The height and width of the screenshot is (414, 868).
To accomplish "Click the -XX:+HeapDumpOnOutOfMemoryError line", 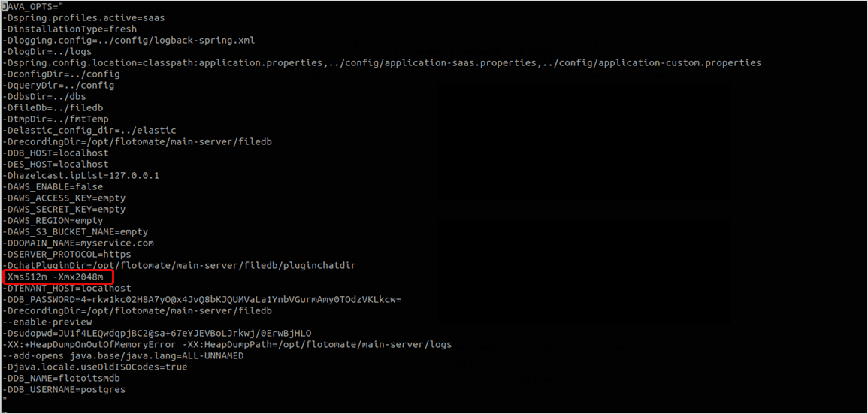I will 227,344.
